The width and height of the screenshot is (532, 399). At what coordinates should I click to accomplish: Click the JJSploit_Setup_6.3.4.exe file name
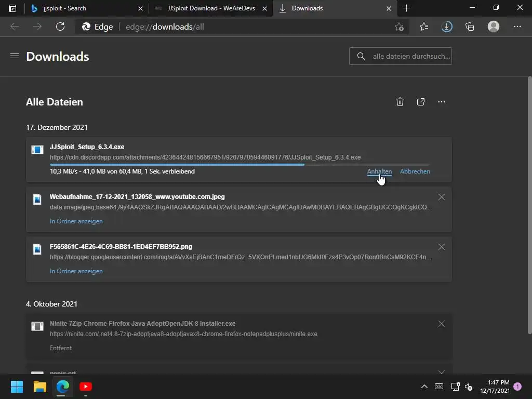pos(87,147)
